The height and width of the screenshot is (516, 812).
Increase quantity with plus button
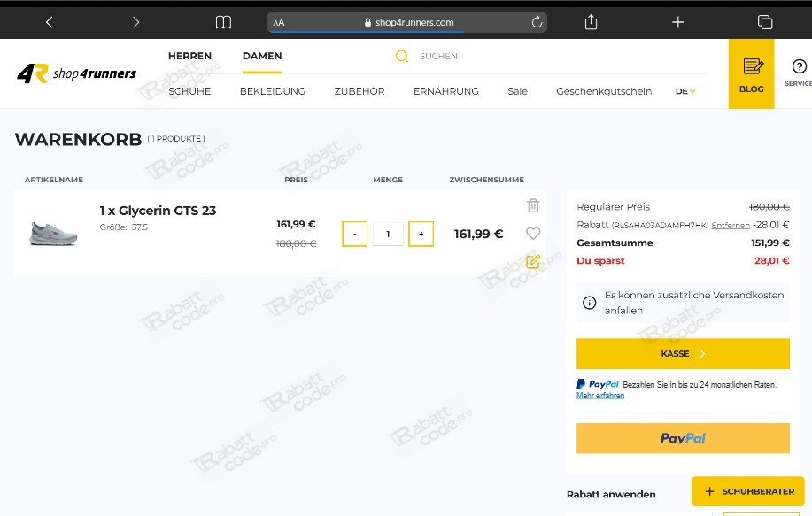coord(421,234)
